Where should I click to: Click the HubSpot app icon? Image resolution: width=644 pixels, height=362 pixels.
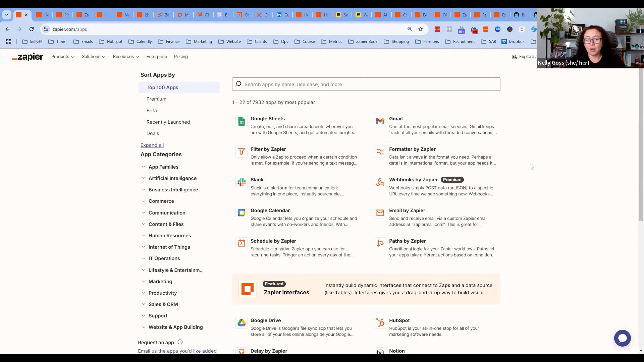(x=380, y=323)
